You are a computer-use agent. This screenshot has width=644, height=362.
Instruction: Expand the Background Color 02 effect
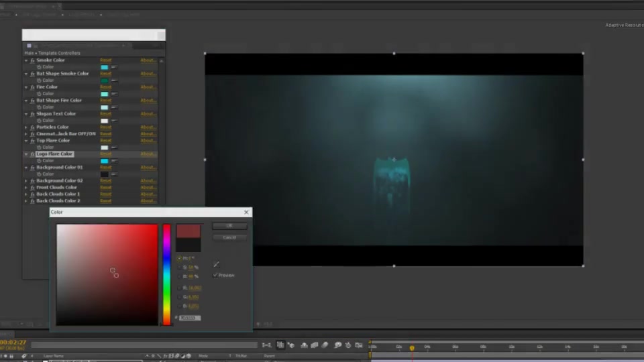click(26, 180)
